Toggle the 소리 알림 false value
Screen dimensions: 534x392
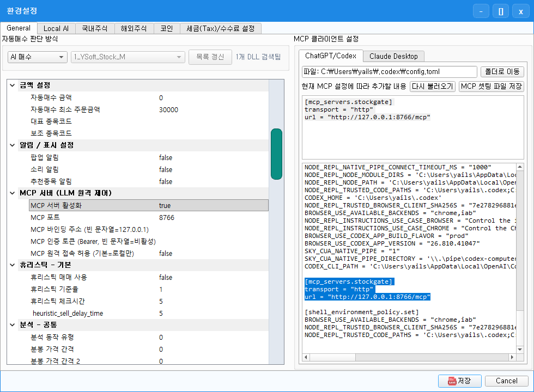click(166, 169)
